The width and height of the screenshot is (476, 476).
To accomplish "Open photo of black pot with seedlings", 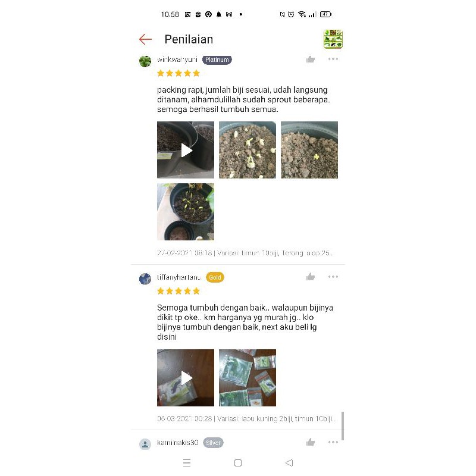I will point(186,212).
